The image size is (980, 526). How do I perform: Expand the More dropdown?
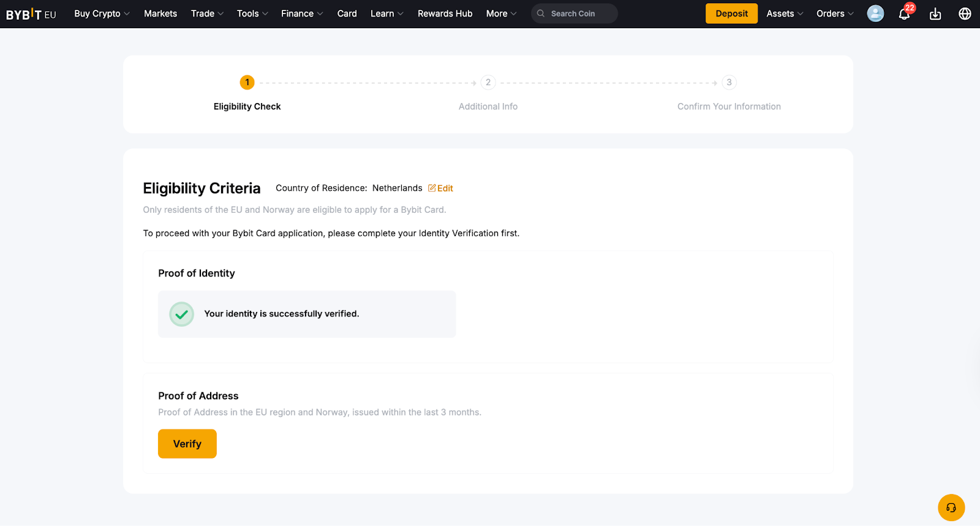502,13
